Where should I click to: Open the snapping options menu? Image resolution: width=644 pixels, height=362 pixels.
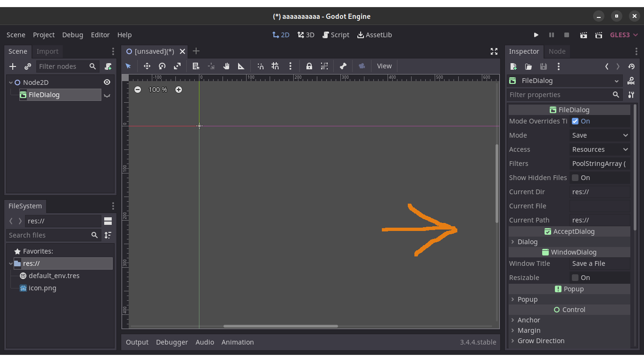(290, 66)
